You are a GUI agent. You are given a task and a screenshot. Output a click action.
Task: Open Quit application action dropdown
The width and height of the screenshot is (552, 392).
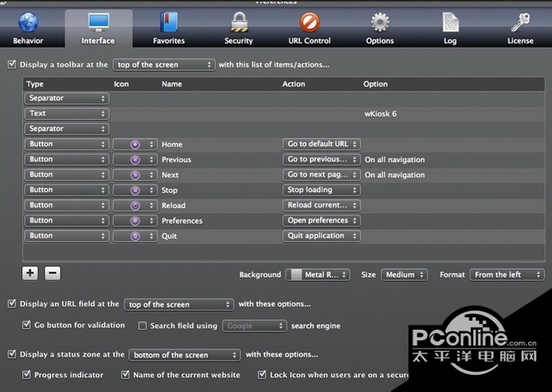[x=322, y=236]
